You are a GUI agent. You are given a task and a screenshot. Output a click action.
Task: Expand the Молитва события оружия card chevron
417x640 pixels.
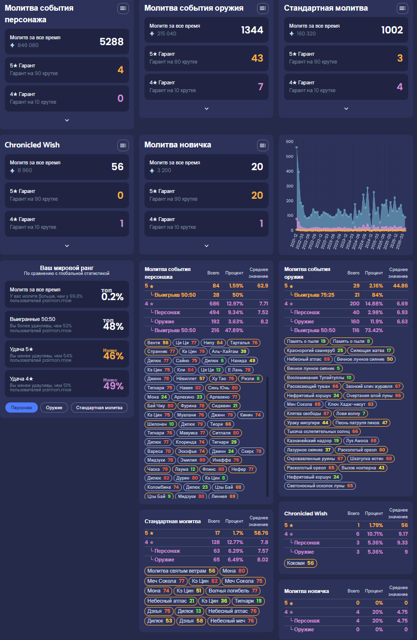(x=206, y=109)
